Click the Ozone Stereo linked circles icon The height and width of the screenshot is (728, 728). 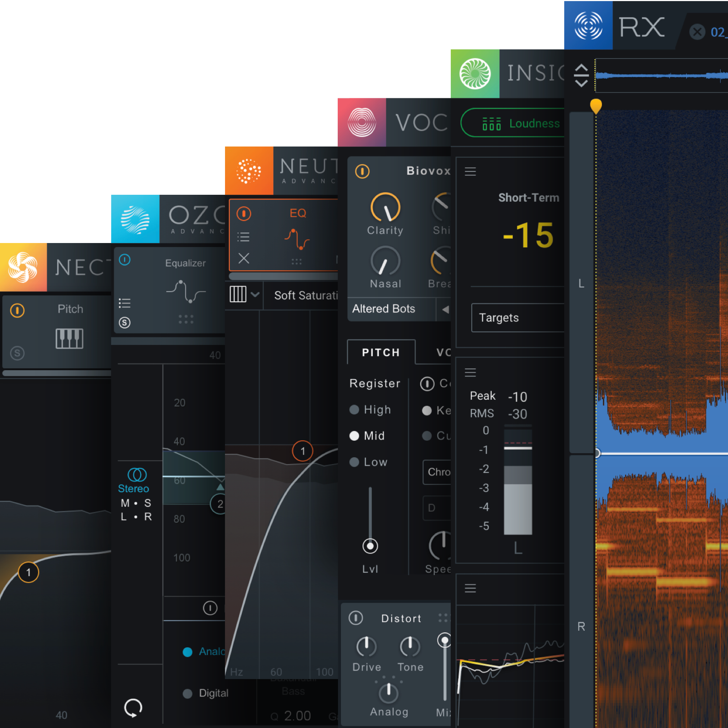click(137, 475)
